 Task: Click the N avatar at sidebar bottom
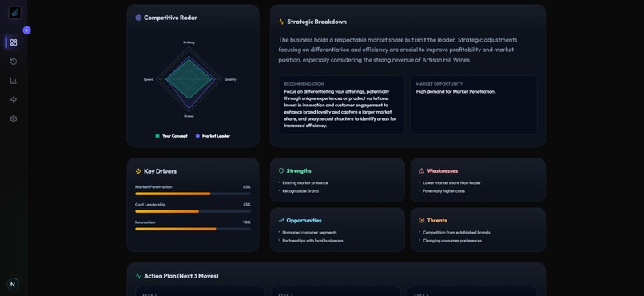[x=13, y=284]
